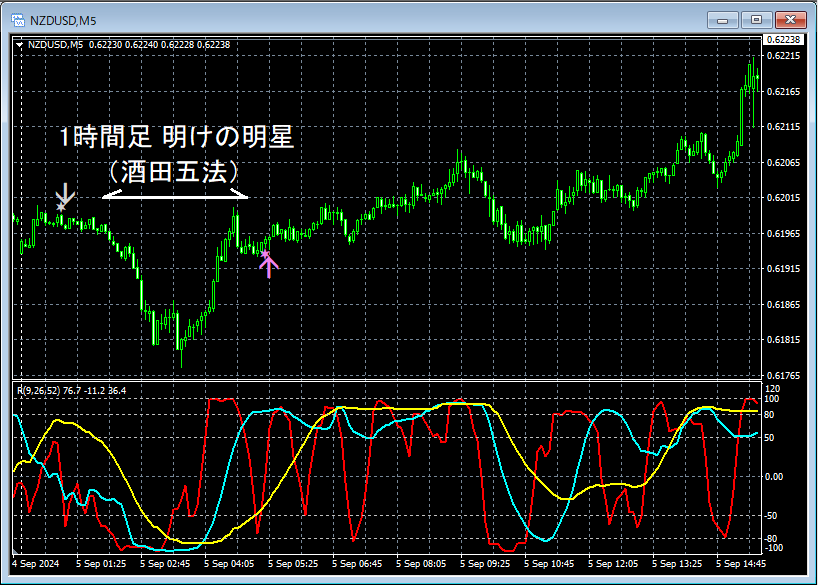Click the 0.62215 price scale label
Viewport: 819px width, 585px height.
point(785,55)
